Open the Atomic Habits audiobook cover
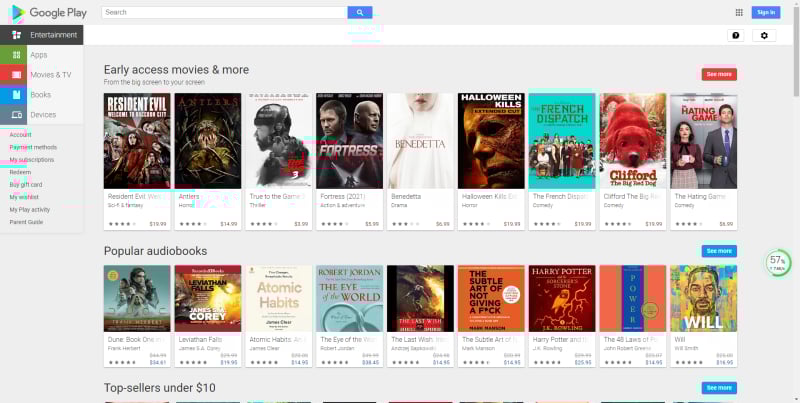800x403 pixels. click(x=279, y=298)
